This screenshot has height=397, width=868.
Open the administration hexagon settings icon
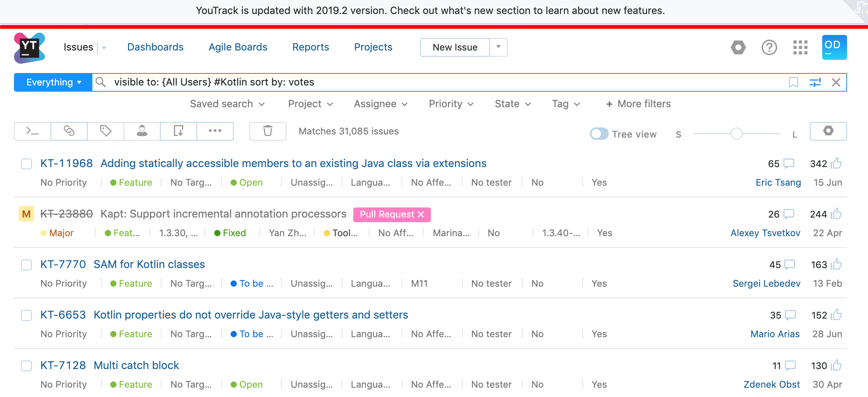(x=738, y=48)
